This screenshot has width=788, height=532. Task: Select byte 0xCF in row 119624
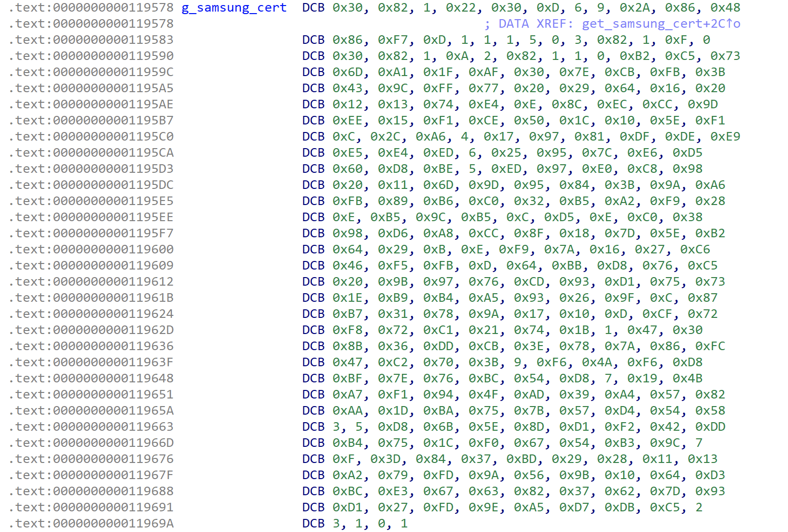click(x=658, y=314)
